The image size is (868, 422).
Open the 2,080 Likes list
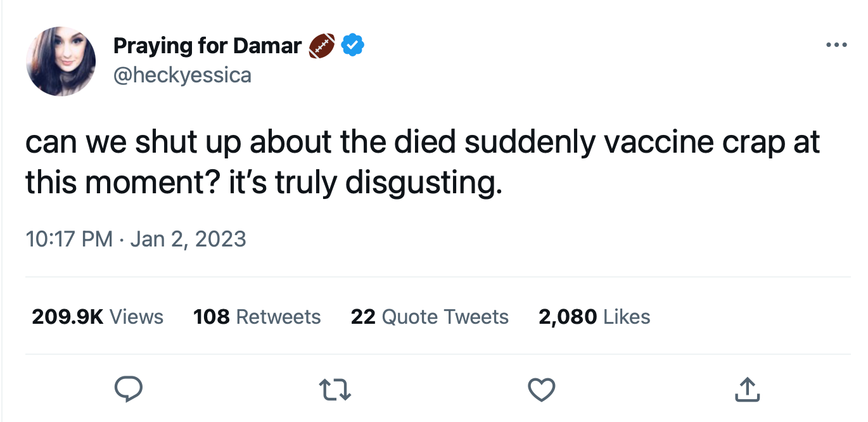click(594, 316)
